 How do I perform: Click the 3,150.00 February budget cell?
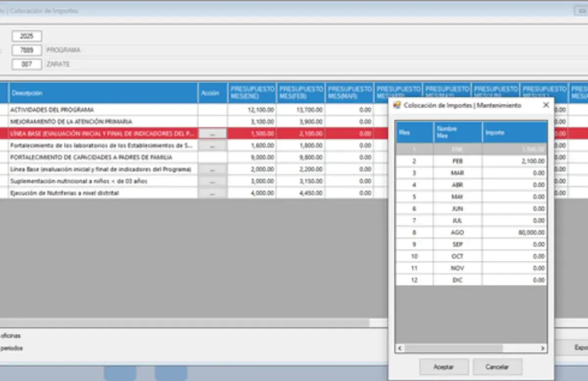301,181
